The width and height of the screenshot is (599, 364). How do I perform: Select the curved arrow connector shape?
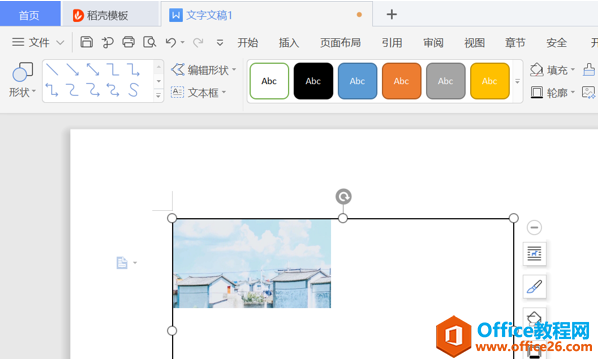click(93, 90)
